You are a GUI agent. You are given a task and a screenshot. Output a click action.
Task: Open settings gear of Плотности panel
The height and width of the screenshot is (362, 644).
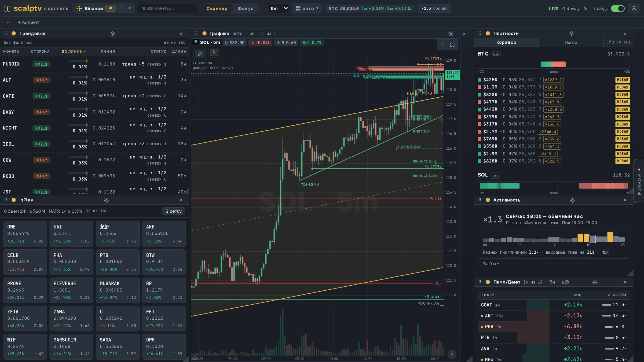point(572,34)
